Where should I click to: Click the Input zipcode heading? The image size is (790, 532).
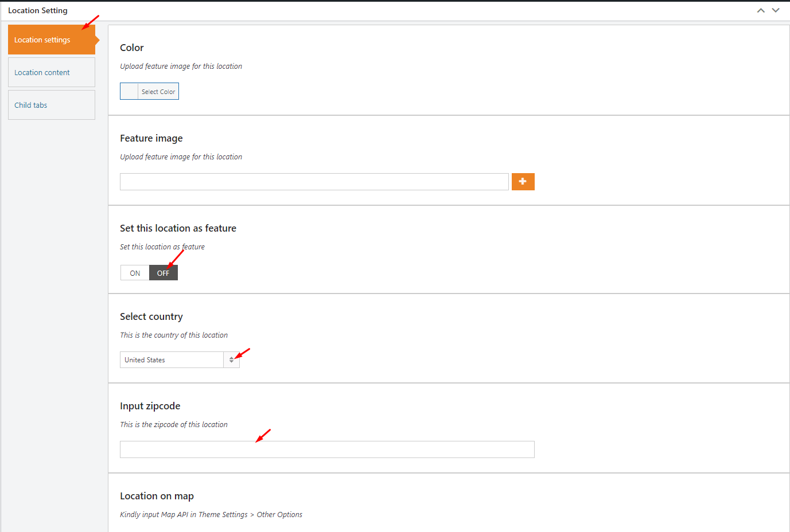(x=150, y=406)
